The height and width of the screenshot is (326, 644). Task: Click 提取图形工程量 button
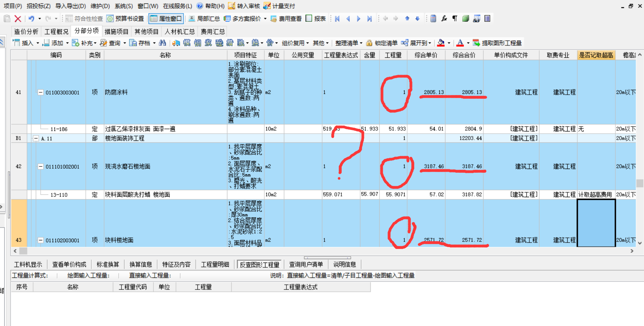(x=497, y=43)
